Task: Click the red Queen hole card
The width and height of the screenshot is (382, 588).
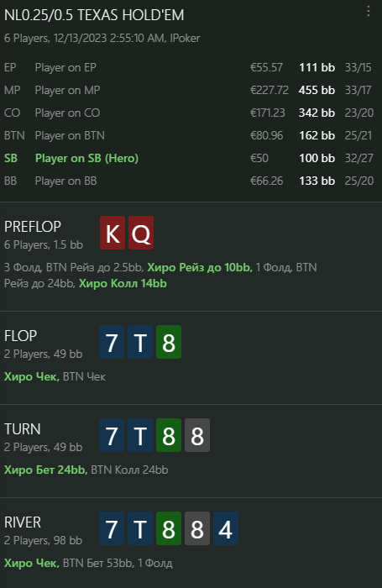Action: (x=141, y=233)
